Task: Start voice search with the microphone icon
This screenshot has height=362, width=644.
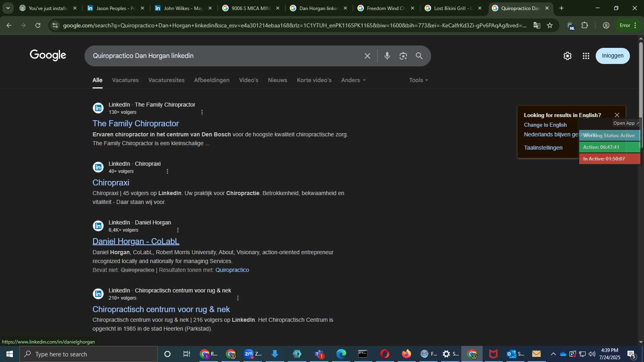Action: pos(387,56)
